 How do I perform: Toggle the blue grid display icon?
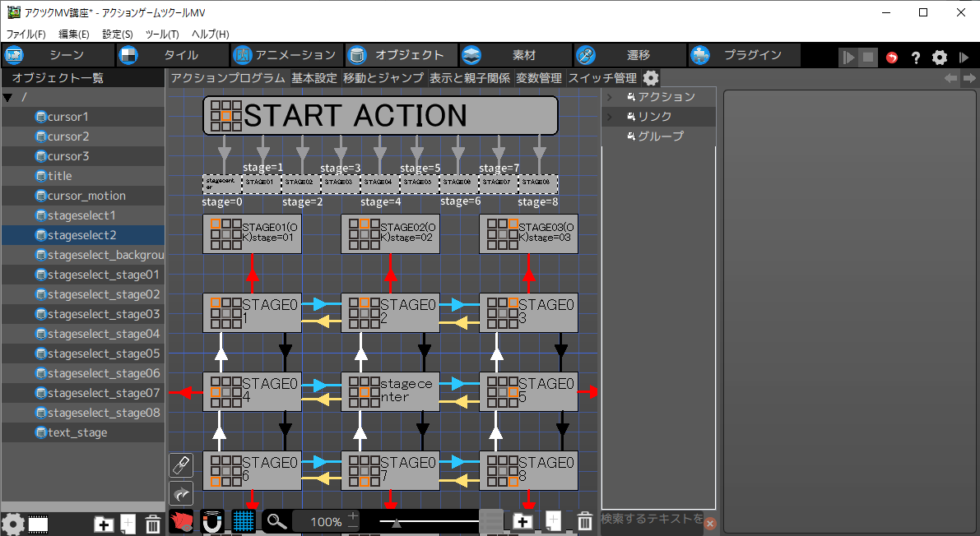point(243,521)
